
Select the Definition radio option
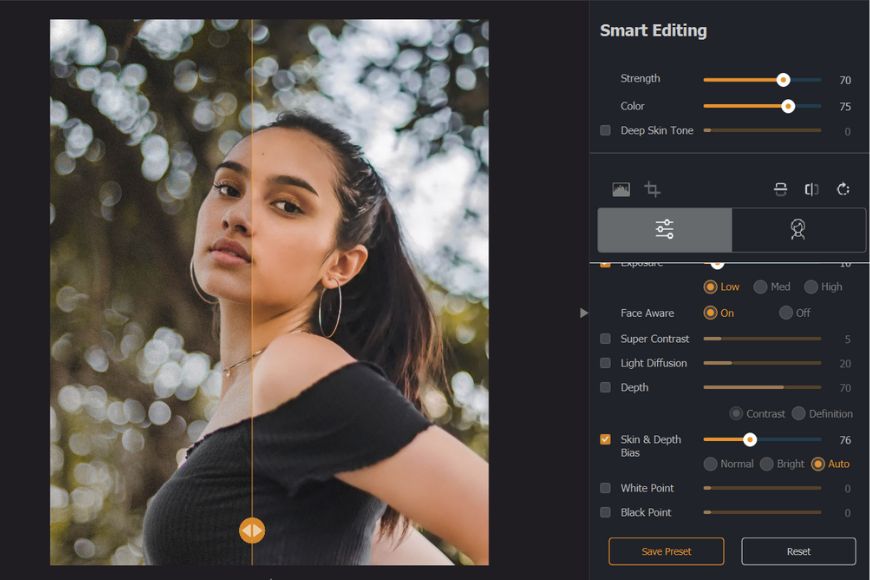798,413
